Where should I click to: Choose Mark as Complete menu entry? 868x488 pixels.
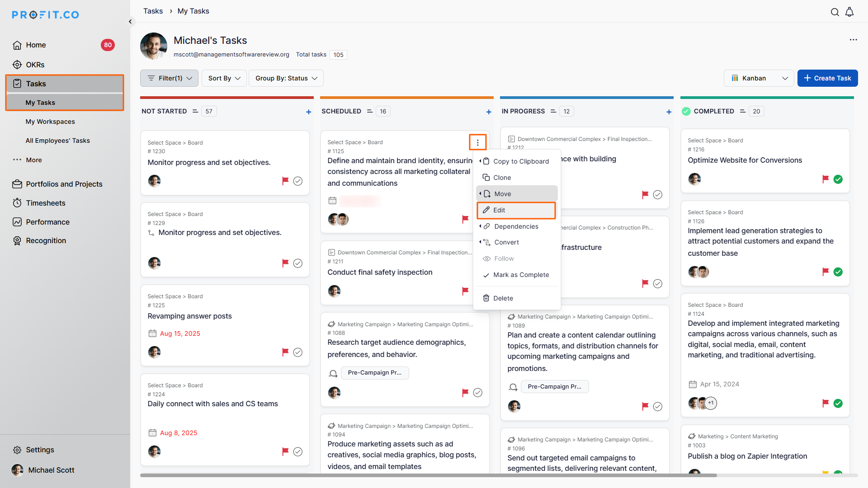tap(520, 275)
